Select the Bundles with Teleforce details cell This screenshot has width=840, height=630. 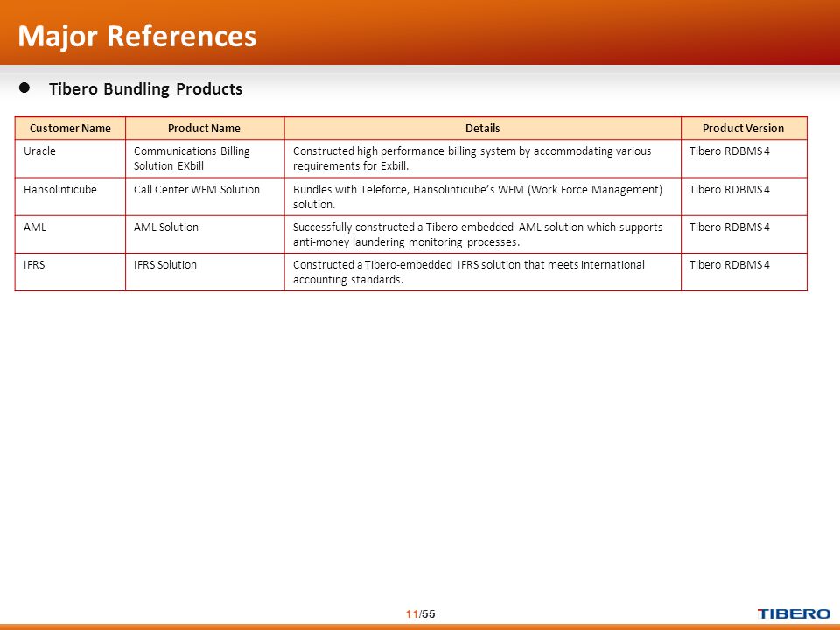pyautogui.click(x=483, y=197)
